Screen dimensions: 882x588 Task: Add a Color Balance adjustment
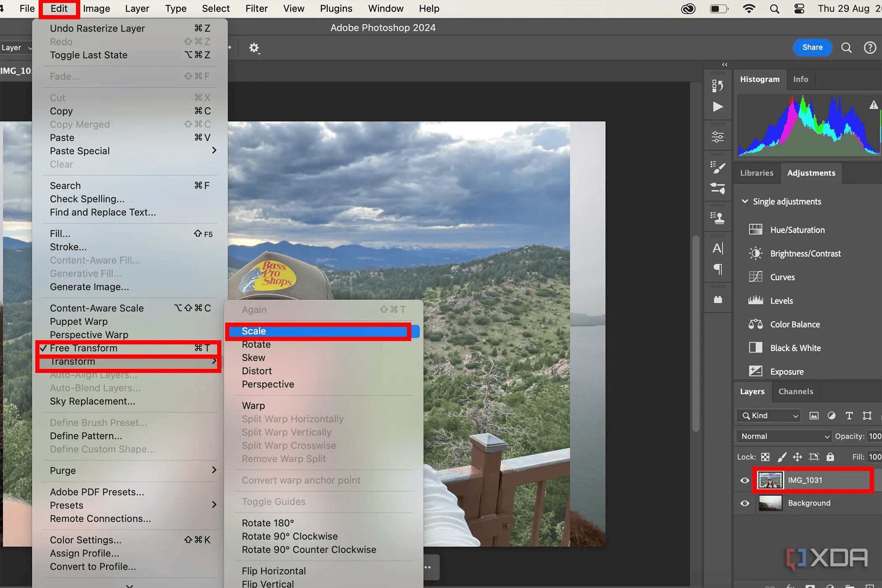pos(795,324)
